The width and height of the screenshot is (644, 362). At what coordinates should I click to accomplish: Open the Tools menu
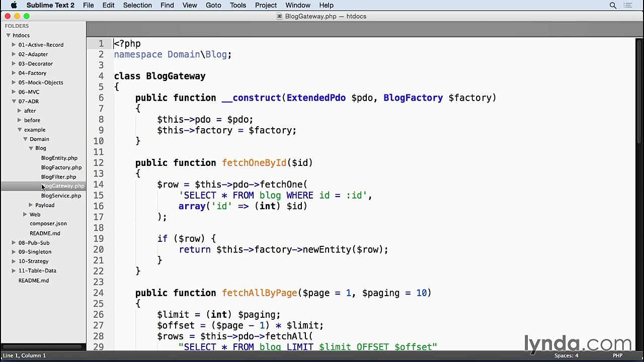pos(238,6)
